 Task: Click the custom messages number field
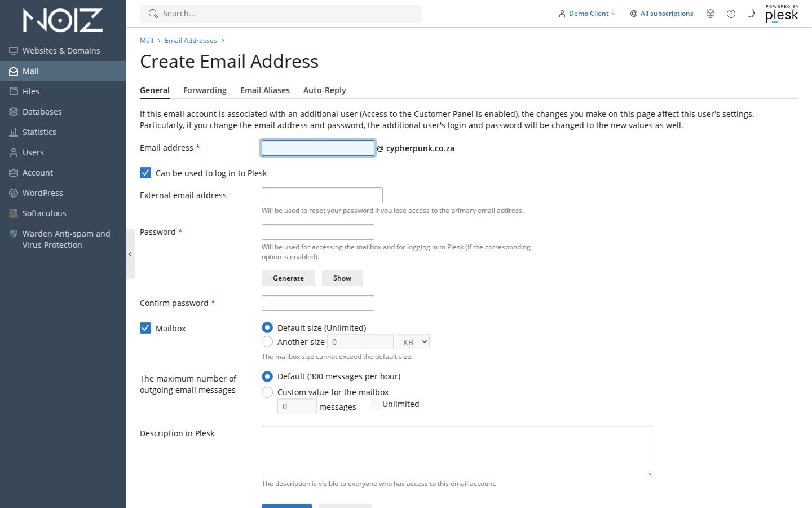pyautogui.click(x=297, y=406)
